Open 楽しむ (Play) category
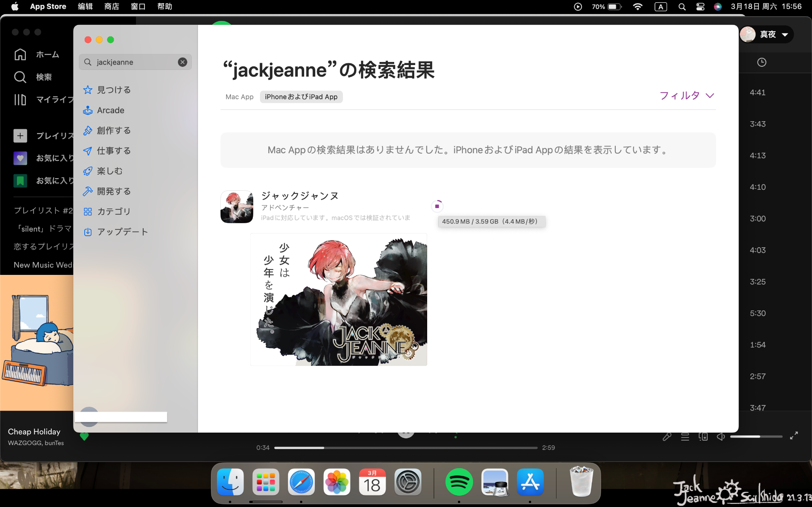The image size is (812, 507). [103, 171]
